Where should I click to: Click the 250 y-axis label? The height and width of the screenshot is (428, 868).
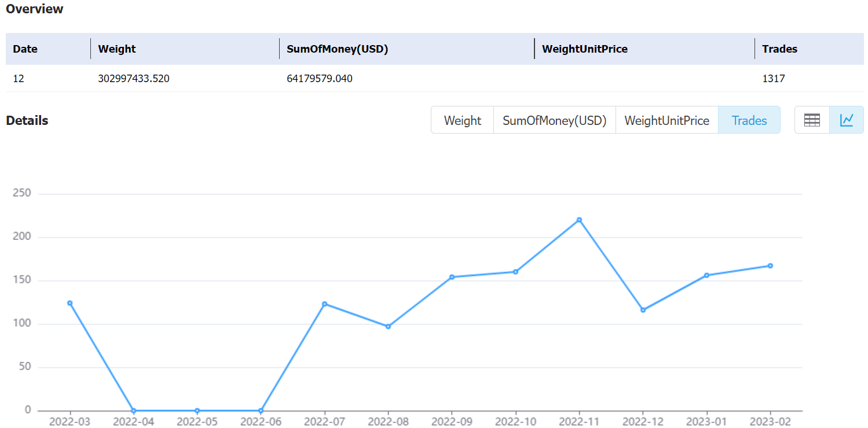point(21,193)
